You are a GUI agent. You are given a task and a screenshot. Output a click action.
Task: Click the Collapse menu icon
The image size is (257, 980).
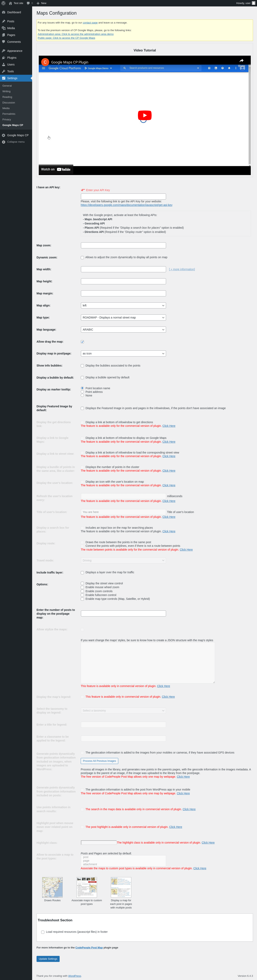coord(3,142)
